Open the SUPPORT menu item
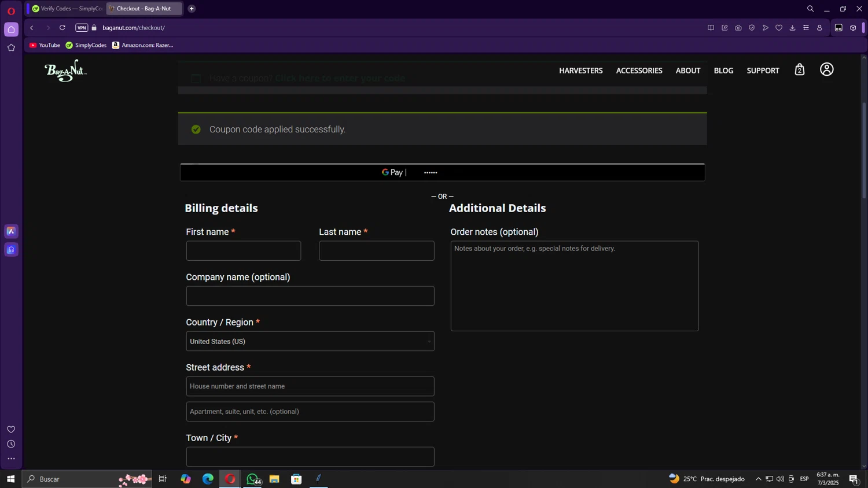Viewport: 868px width, 488px height. click(763, 71)
